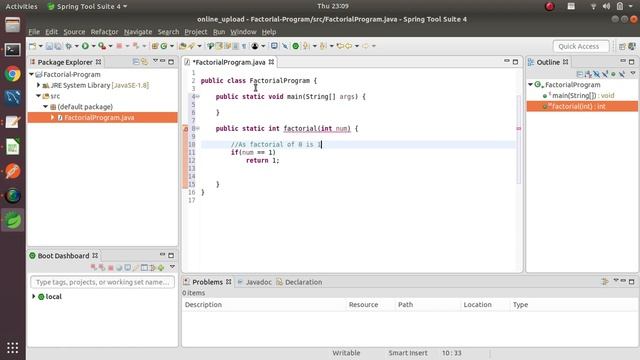Expand JRE System Library node
The image size is (640, 360).
[x=39, y=85]
